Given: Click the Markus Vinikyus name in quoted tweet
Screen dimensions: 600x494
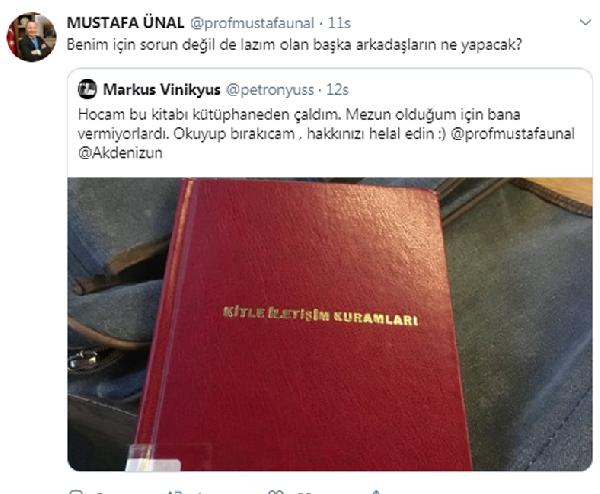Looking at the screenshot, I should click(162, 90).
